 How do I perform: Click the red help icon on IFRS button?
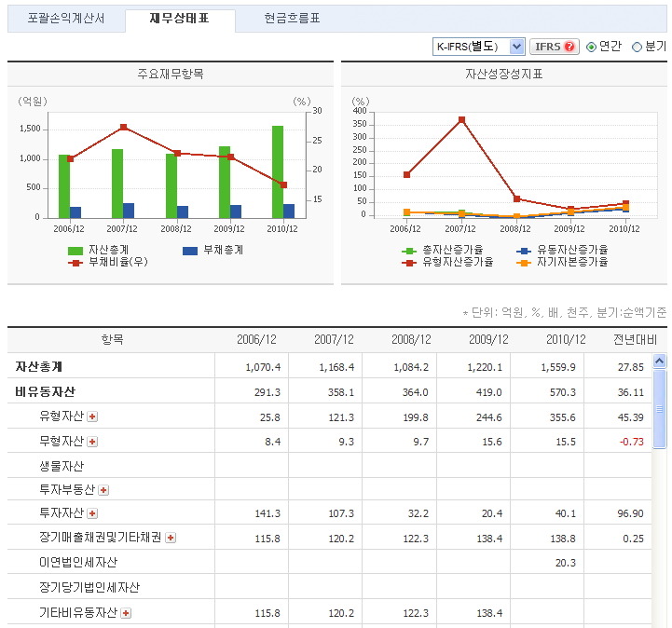569,47
